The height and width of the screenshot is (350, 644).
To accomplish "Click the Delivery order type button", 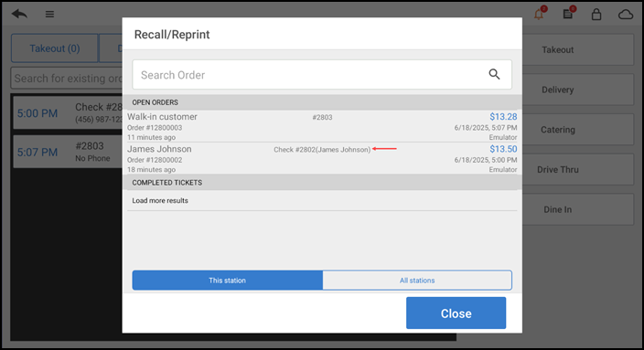I will pos(578,90).
